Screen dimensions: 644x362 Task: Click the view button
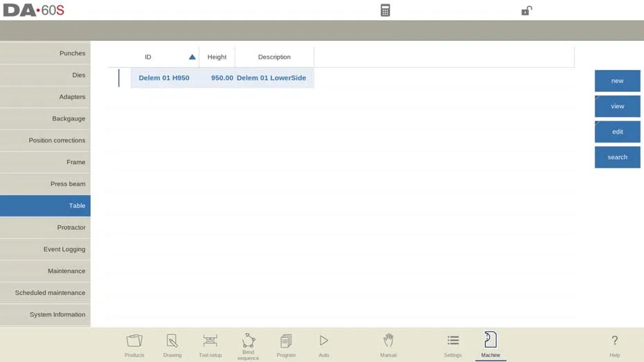click(x=617, y=107)
